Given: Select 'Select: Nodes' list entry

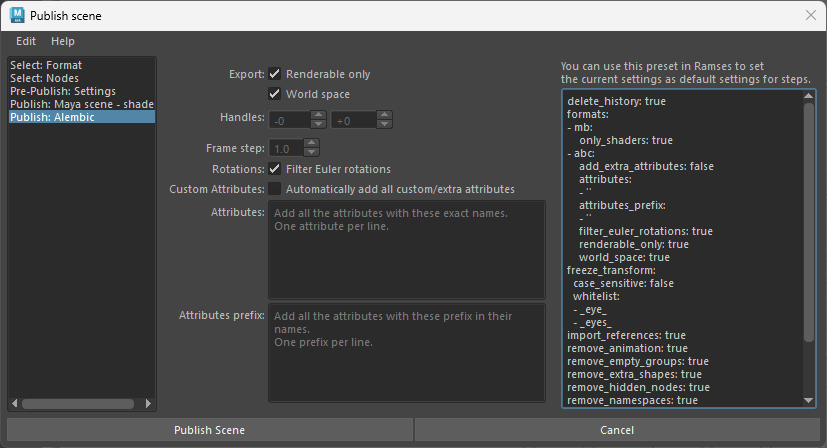Looking at the screenshot, I should [x=44, y=78].
